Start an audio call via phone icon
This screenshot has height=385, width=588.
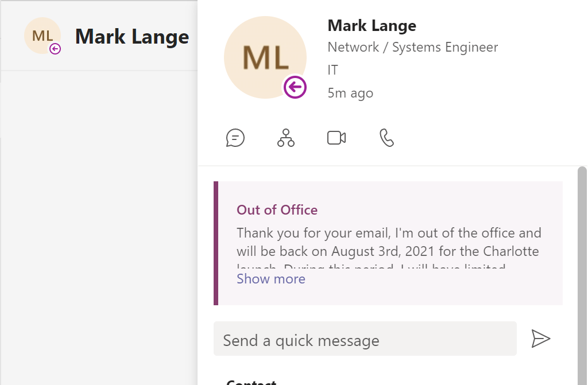click(386, 138)
